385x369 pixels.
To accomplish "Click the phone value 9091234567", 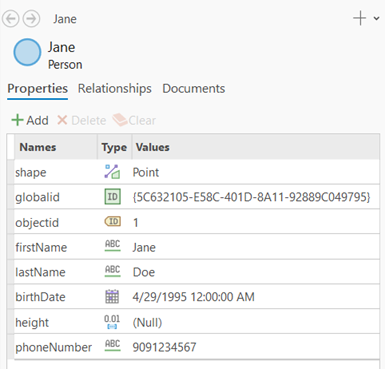I will coord(164,347).
